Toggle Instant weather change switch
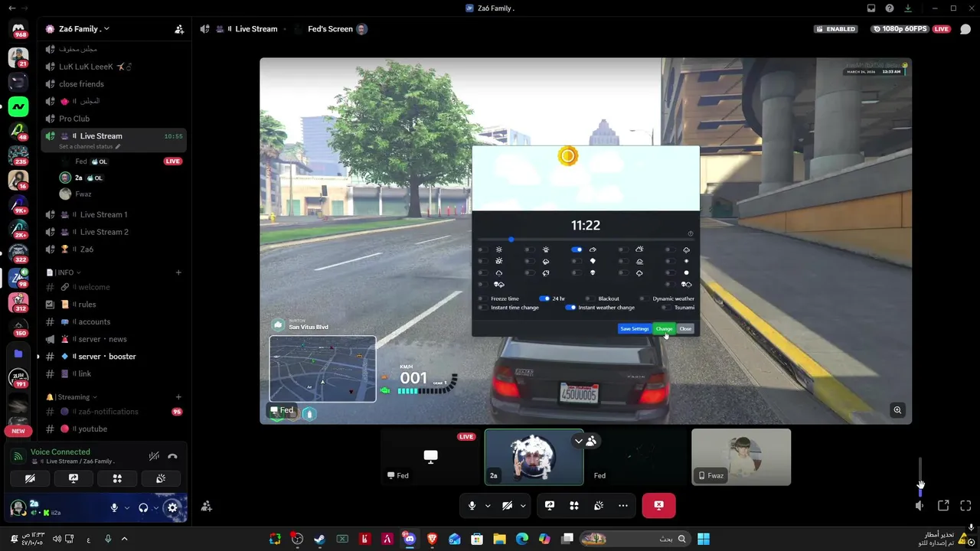 570,308
